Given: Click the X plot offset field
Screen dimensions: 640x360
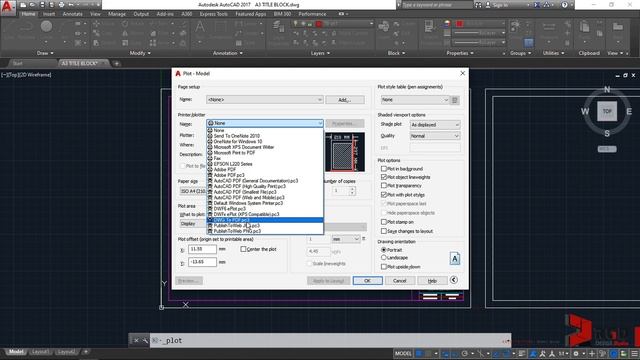Looking at the screenshot, I should point(202,249).
